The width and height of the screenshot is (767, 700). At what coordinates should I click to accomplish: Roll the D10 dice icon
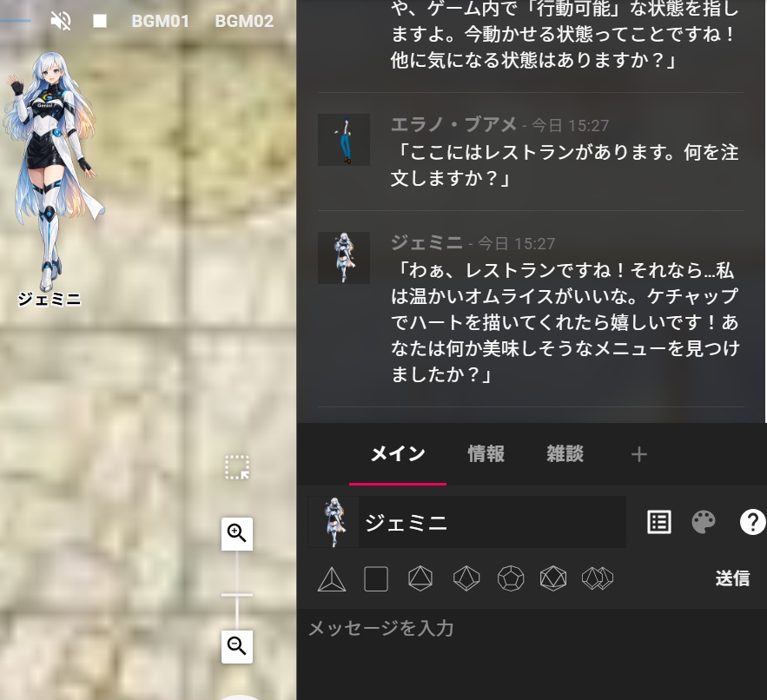[466, 578]
